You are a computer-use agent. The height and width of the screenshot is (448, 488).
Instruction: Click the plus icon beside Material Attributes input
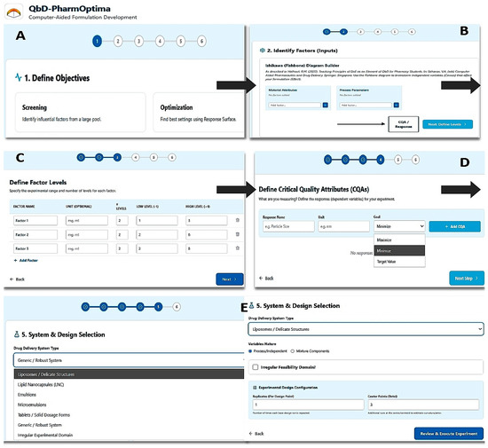326,106
